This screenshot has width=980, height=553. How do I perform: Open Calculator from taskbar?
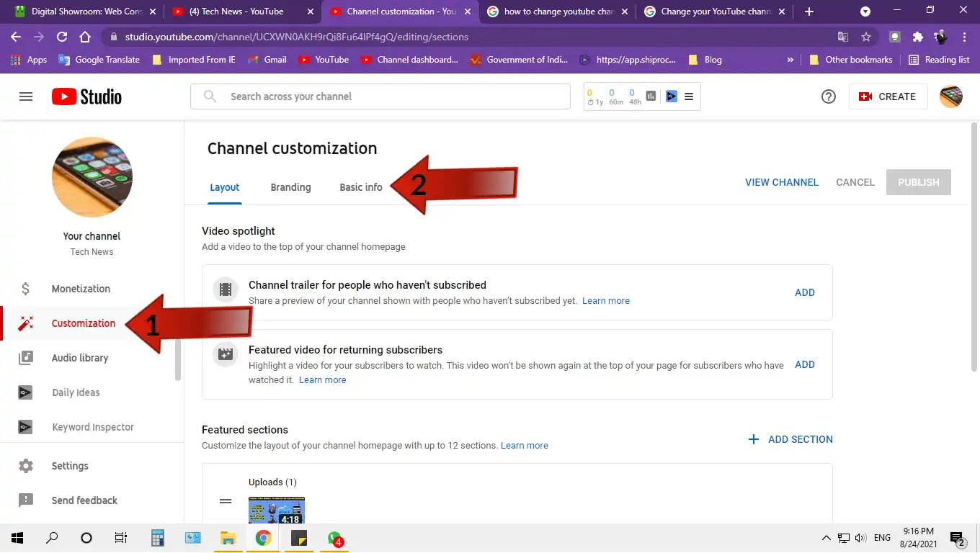coord(158,538)
